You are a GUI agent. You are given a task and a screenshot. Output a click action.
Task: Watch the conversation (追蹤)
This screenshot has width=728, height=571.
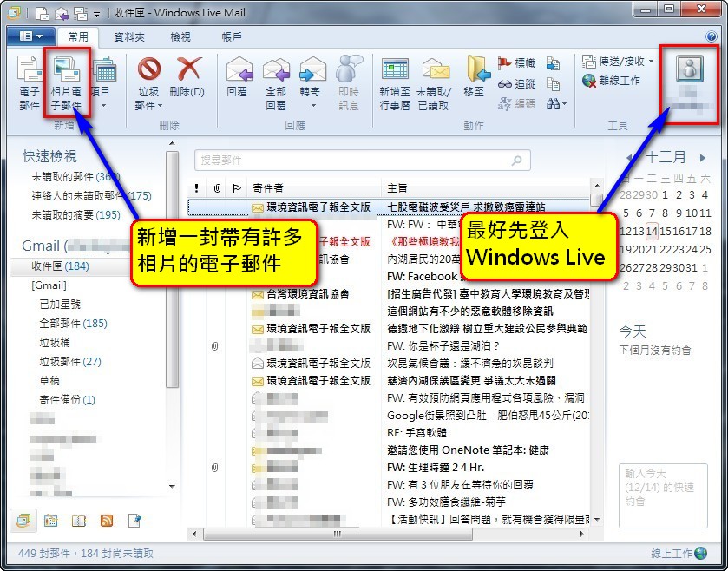coord(516,83)
